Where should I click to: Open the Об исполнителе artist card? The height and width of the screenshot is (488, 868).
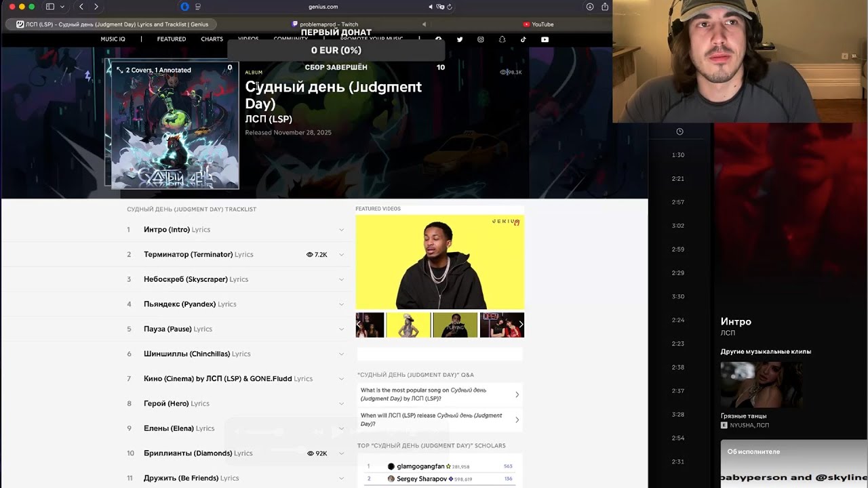[x=794, y=464]
